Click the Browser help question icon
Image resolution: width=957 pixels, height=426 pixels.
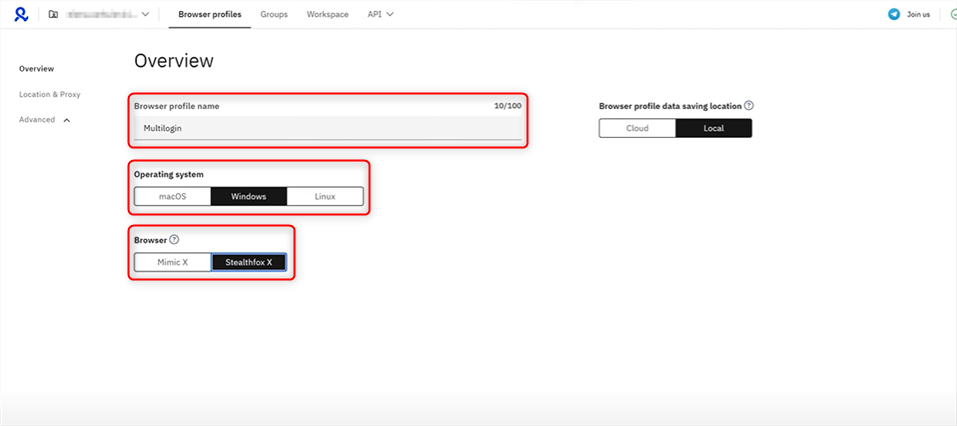pyautogui.click(x=174, y=239)
